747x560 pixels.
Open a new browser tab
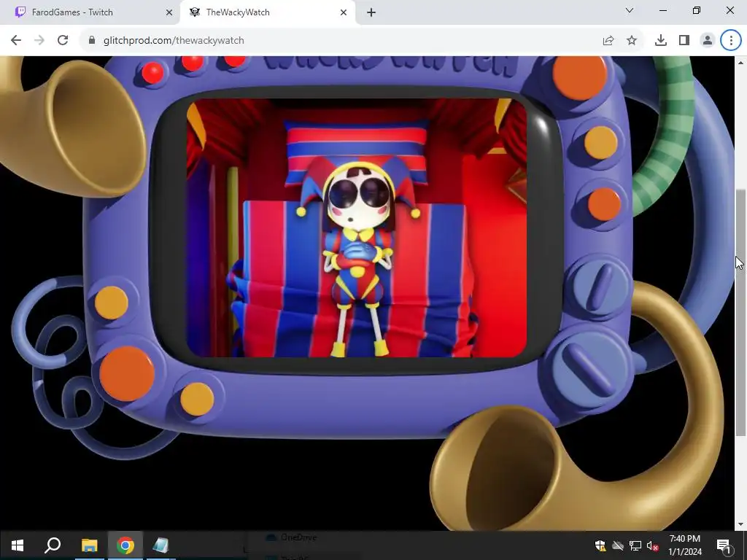(x=371, y=12)
